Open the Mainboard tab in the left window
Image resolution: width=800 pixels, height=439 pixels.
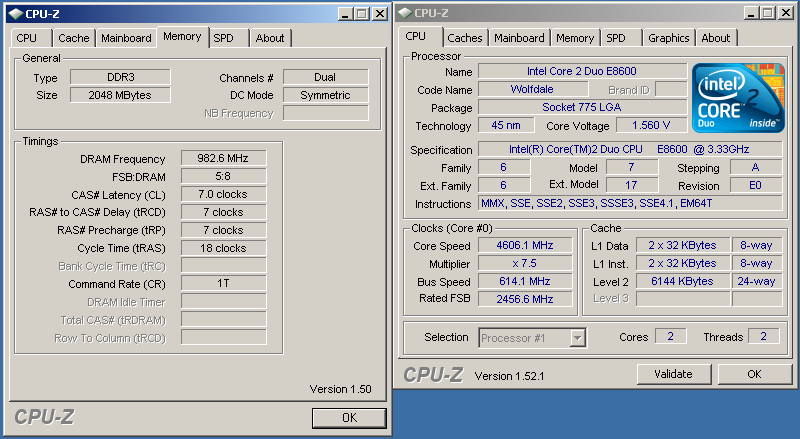[126, 38]
